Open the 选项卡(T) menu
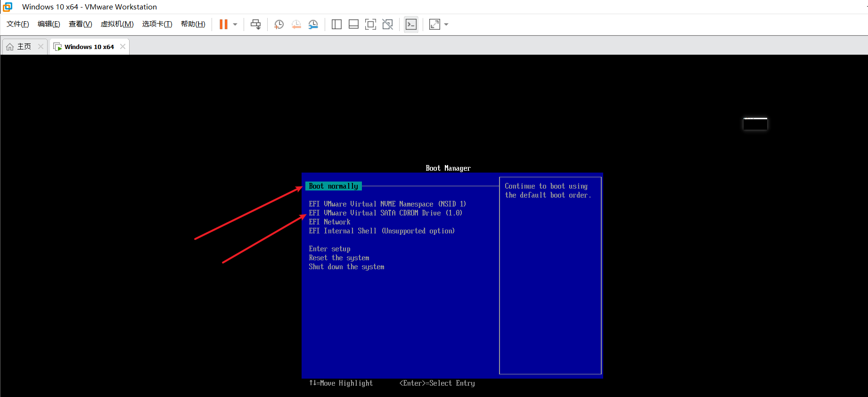 pos(157,24)
